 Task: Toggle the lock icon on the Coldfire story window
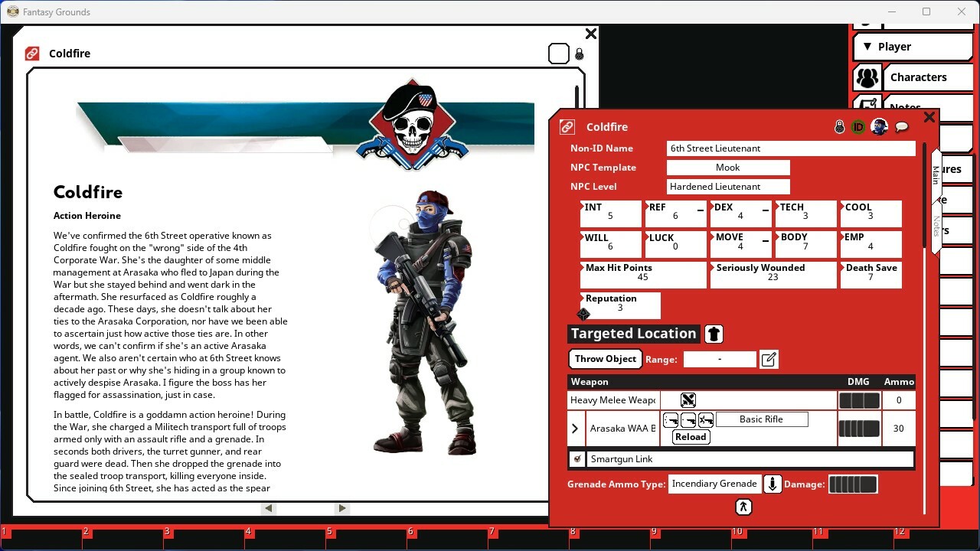[579, 54]
